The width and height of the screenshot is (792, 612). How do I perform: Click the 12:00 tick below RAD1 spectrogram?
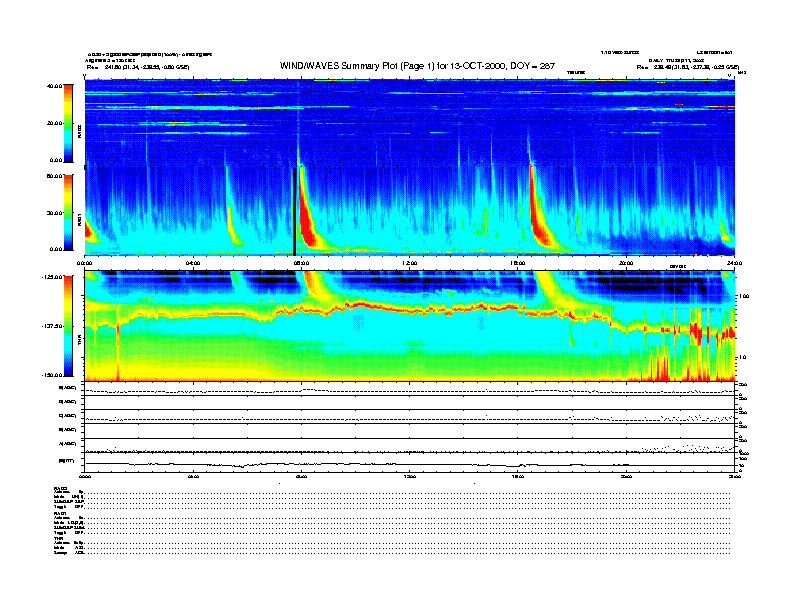(x=410, y=263)
